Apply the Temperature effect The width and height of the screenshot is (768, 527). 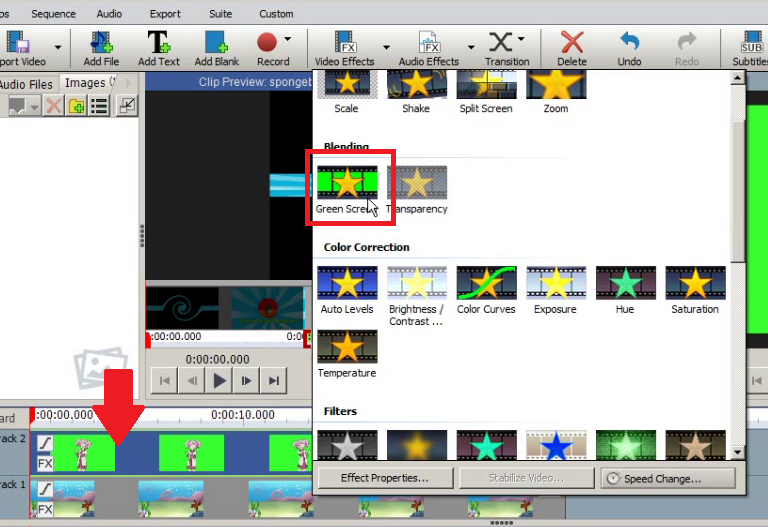tap(347, 354)
